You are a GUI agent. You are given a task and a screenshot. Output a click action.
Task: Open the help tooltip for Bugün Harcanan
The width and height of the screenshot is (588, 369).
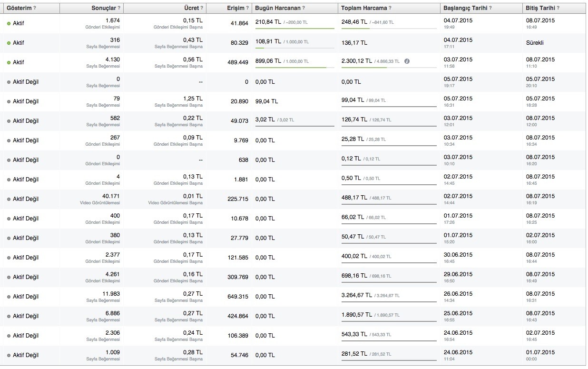click(304, 9)
